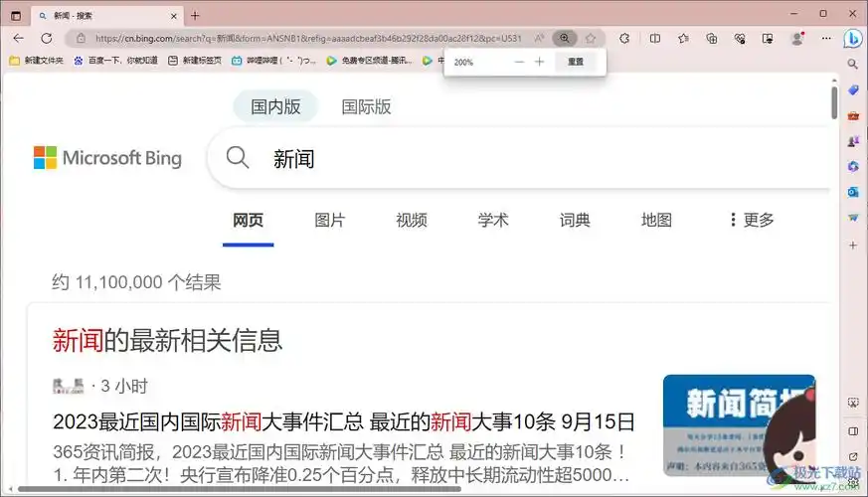Click the 重置 zoom reset button

[x=576, y=62]
